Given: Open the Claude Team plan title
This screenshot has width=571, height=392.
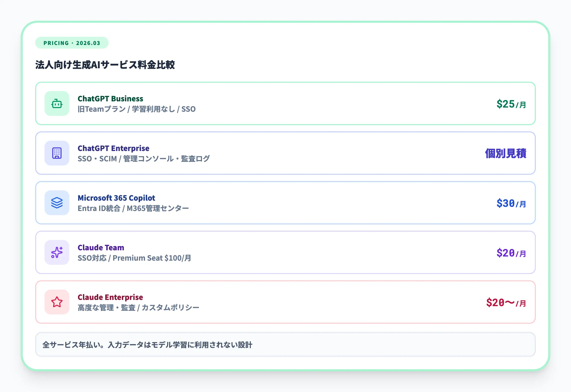Looking at the screenshot, I should (101, 247).
